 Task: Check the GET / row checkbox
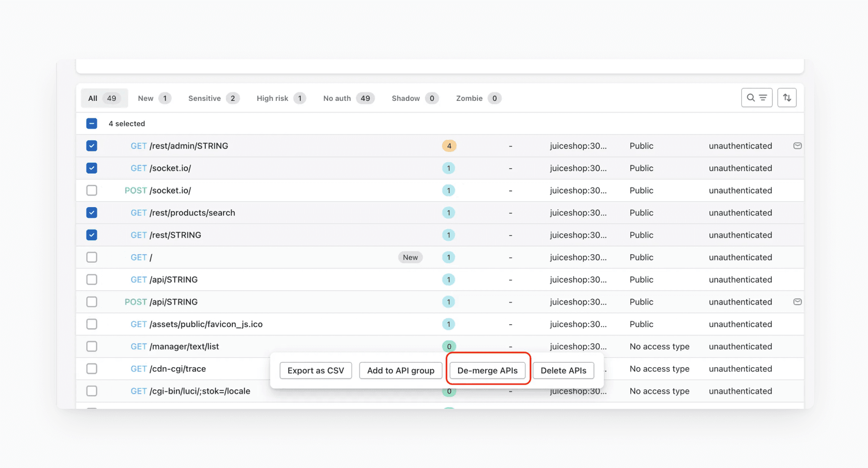(91, 257)
